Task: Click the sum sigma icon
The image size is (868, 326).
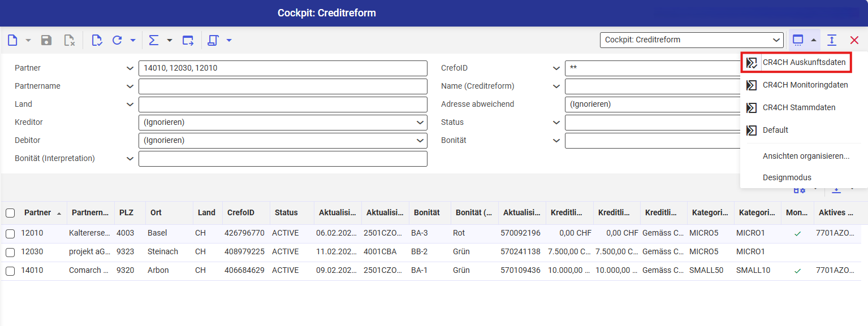Action: coord(153,40)
